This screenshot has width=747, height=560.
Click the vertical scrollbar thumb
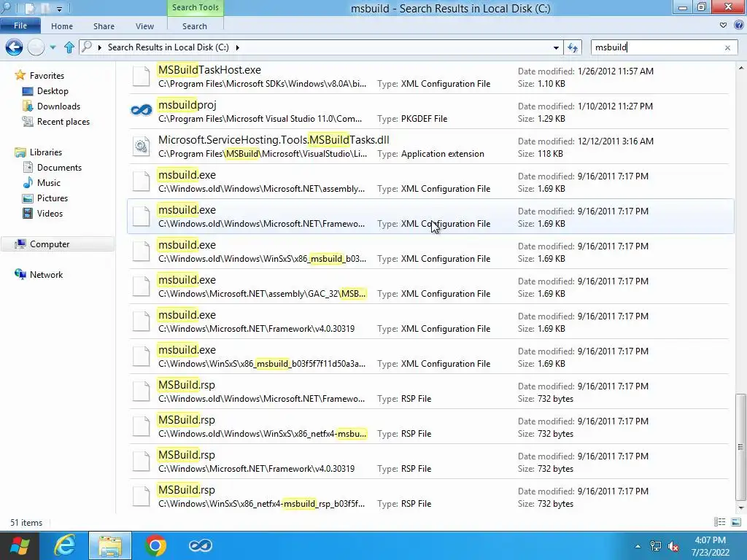point(740,447)
